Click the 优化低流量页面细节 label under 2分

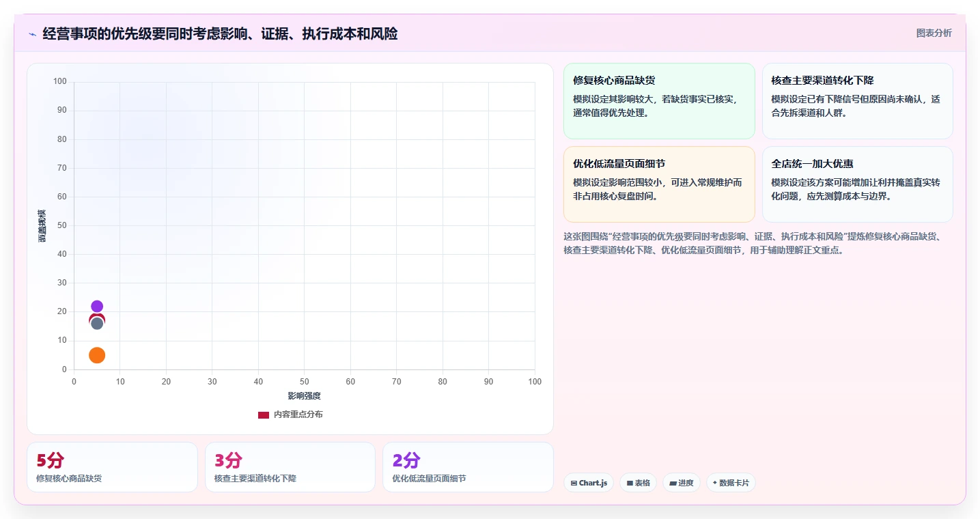[430, 479]
